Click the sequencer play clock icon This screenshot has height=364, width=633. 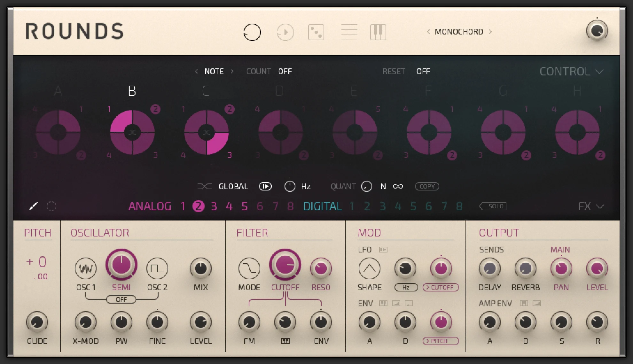point(285,32)
